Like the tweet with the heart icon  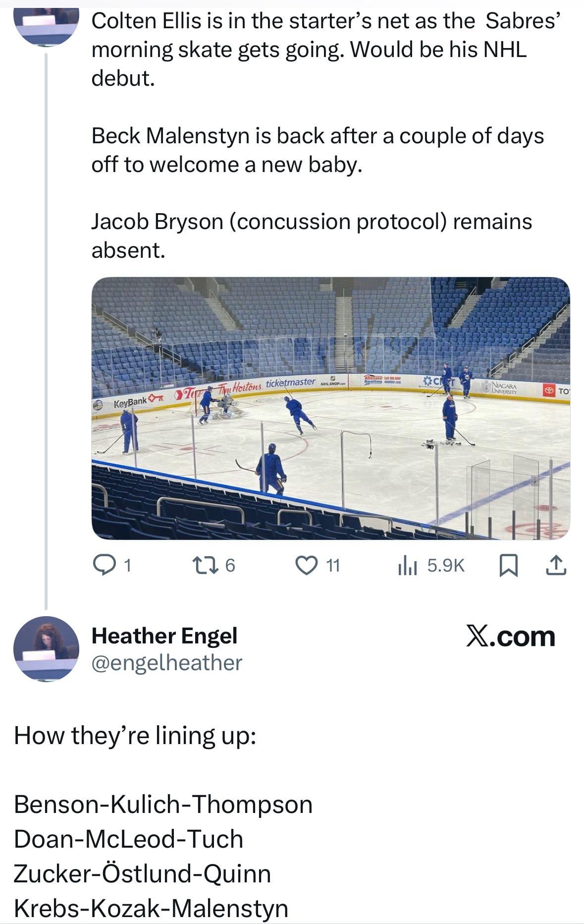[x=306, y=565]
